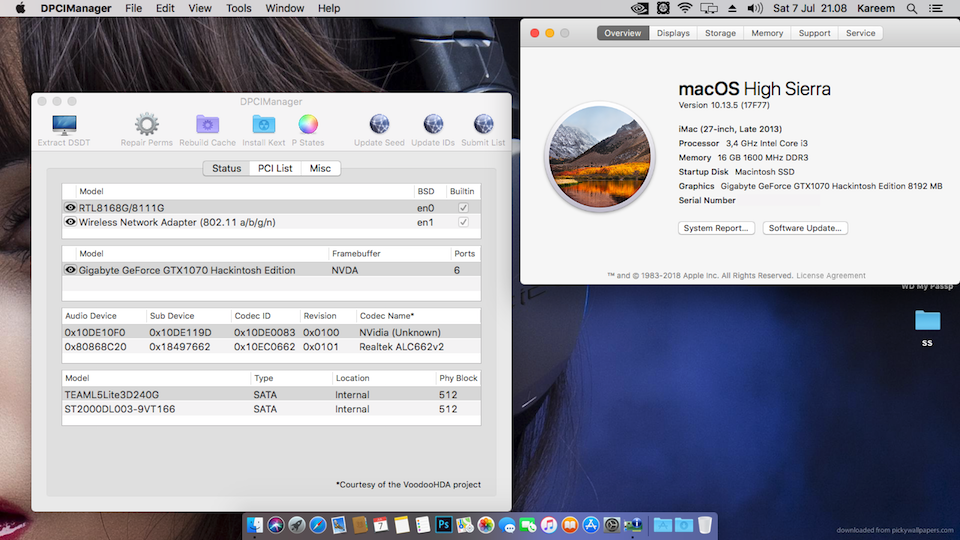The width and height of the screenshot is (960, 540).
Task: Expand the volume control in menu bar
Action: click(x=755, y=8)
